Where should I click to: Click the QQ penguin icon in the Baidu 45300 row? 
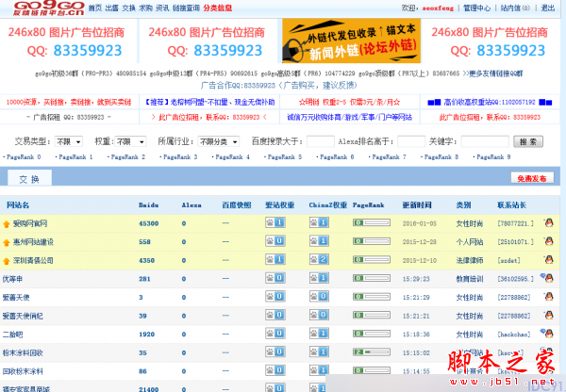click(549, 223)
